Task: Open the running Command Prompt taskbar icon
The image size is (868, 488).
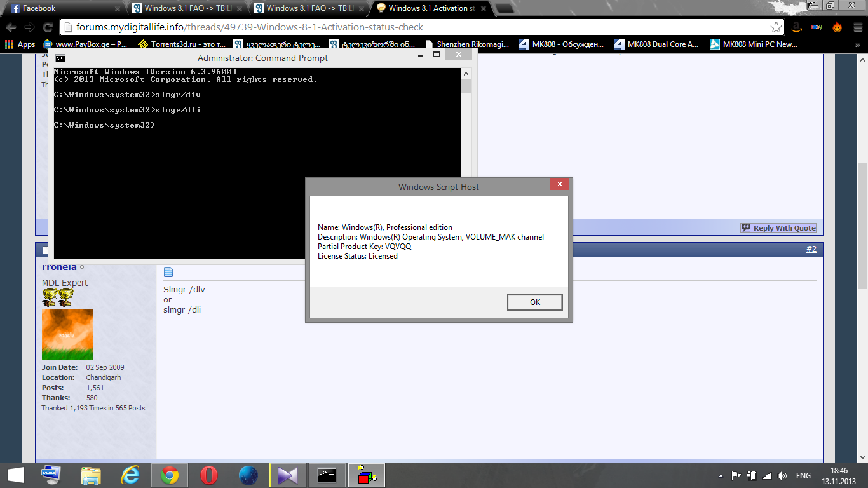Action: pos(327,475)
